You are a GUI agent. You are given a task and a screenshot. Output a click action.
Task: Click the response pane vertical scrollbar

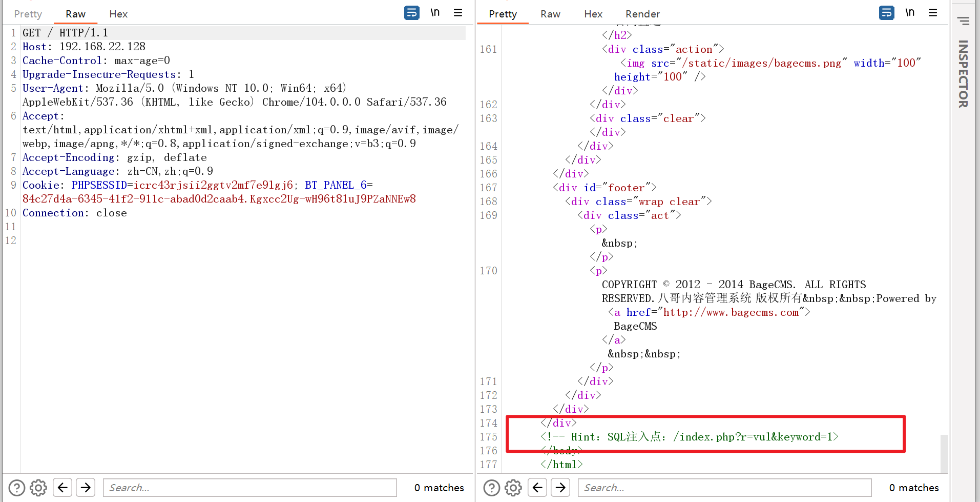[x=944, y=453]
